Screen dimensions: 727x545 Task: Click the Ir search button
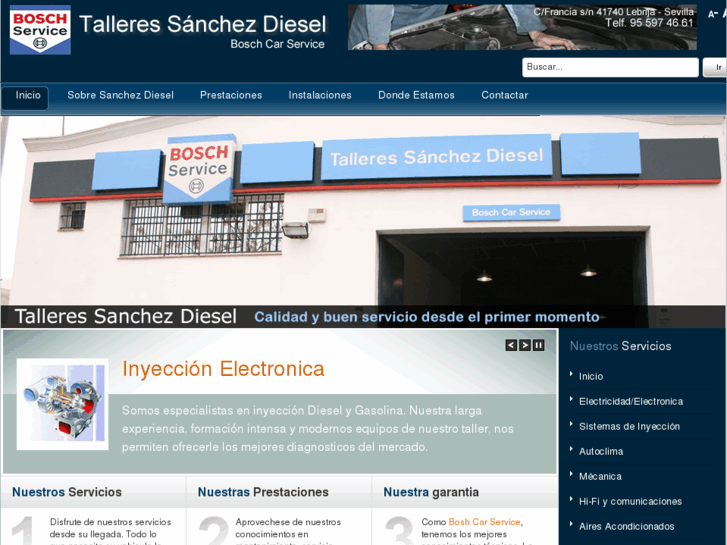click(x=715, y=67)
